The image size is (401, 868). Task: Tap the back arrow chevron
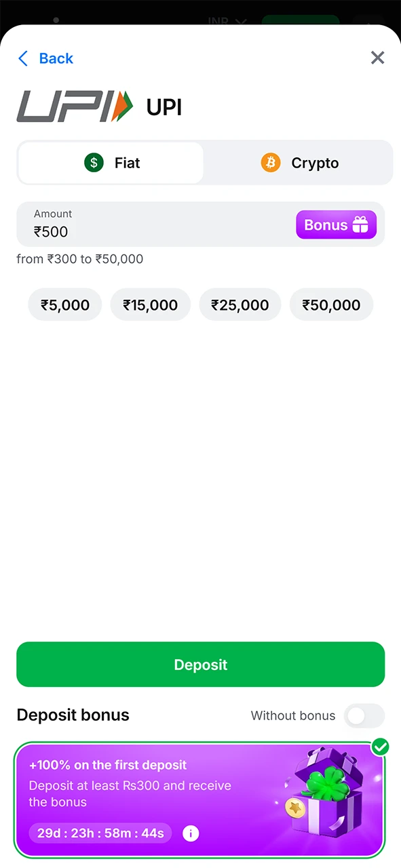tap(23, 58)
